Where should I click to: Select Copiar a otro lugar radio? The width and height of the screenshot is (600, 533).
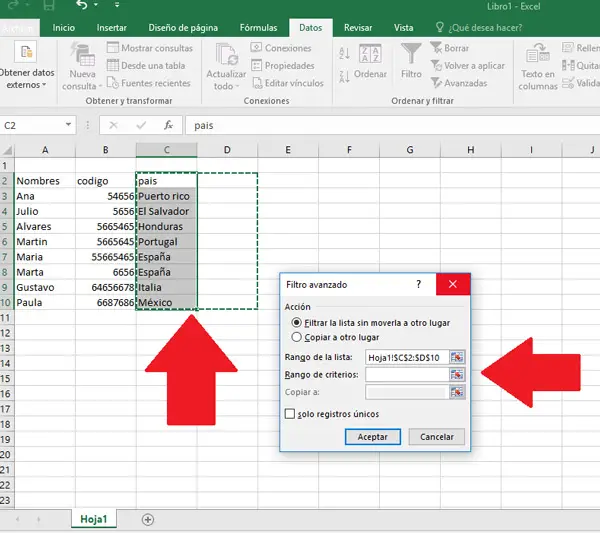pos(295,337)
